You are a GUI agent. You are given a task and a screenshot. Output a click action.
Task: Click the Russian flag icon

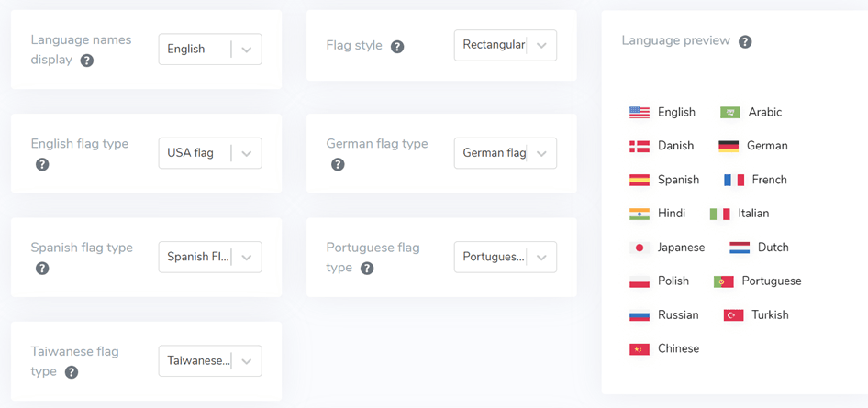(640, 315)
